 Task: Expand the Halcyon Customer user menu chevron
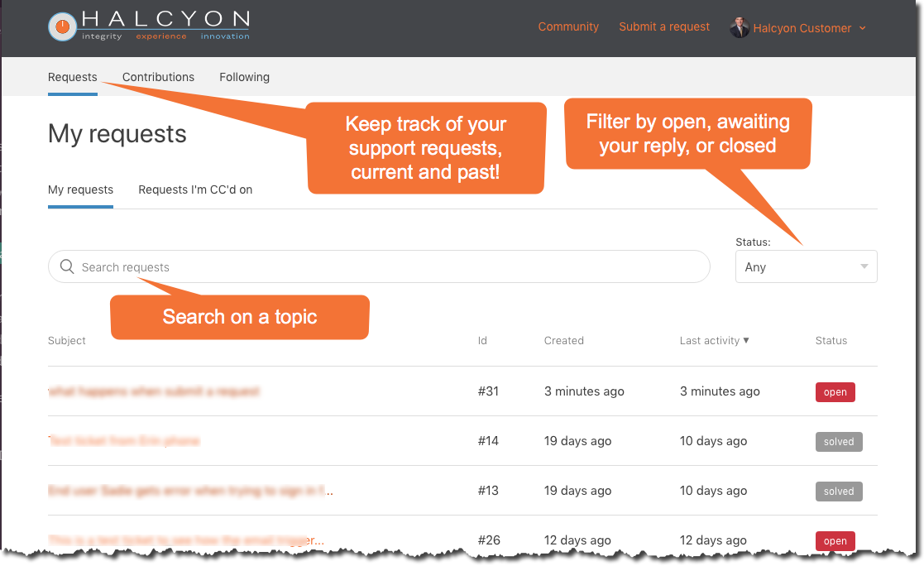point(863,28)
